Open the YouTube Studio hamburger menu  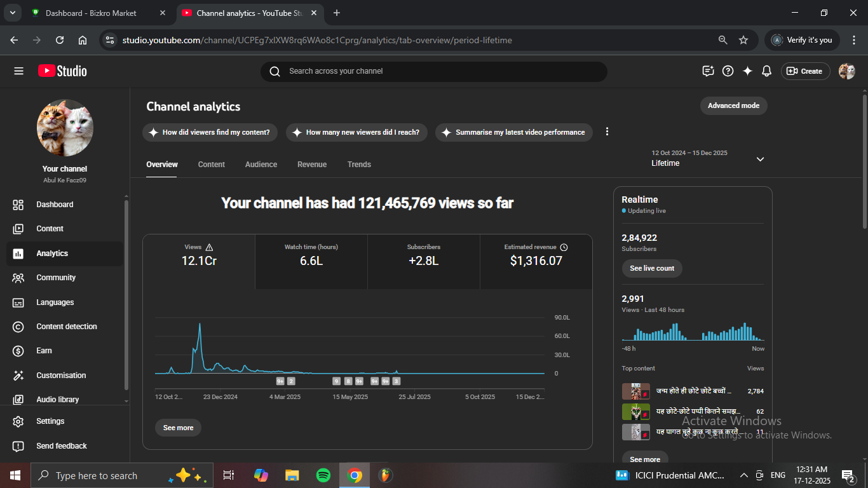(x=18, y=71)
